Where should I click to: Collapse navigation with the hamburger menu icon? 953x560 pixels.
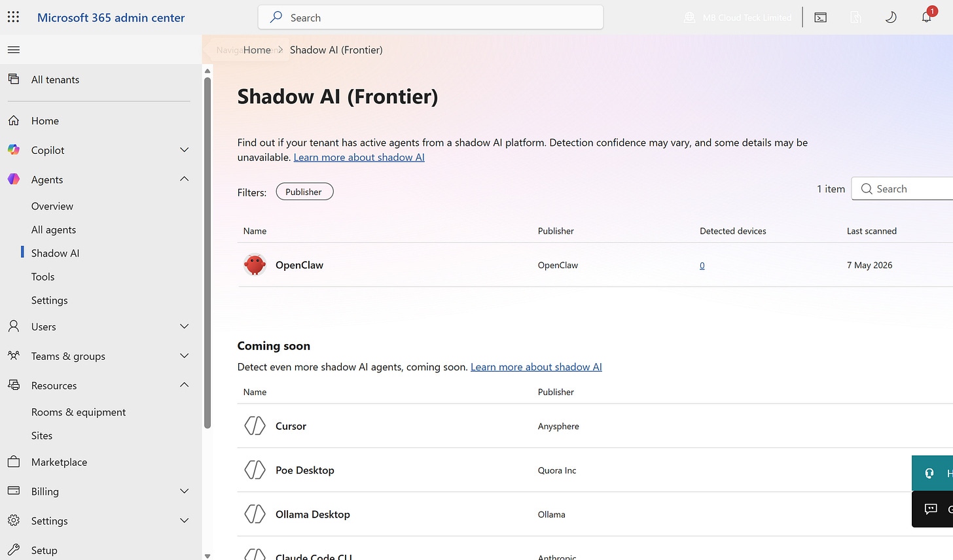tap(14, 50)
